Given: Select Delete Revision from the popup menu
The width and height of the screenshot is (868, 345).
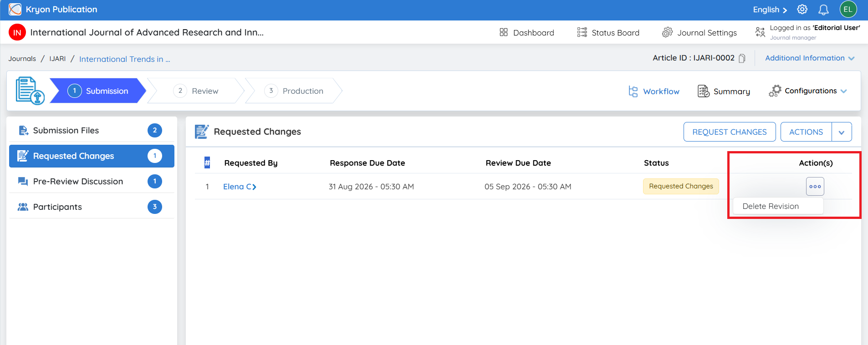Looking at the screenshot, I should pos(778,206).
